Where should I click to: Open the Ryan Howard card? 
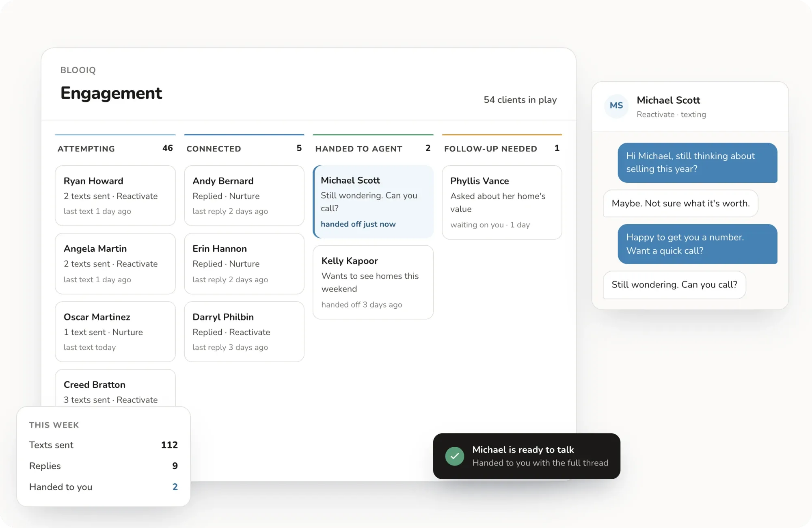(x=115, y=195)
